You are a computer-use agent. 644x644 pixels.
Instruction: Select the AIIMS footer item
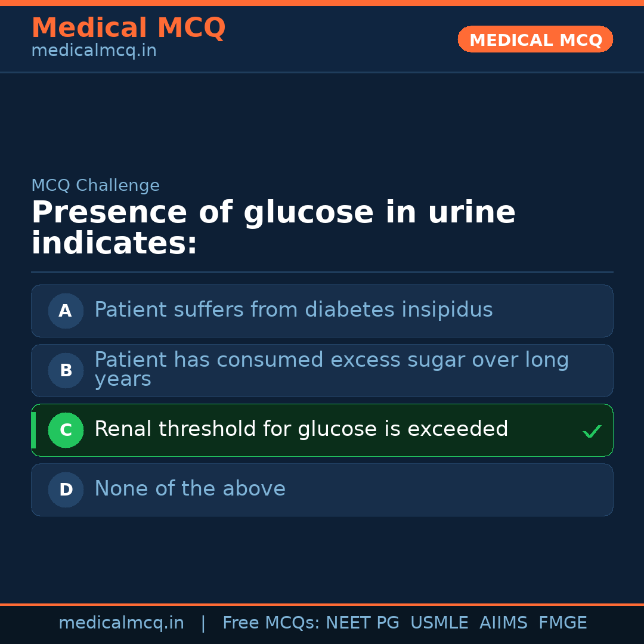[503, 623]
